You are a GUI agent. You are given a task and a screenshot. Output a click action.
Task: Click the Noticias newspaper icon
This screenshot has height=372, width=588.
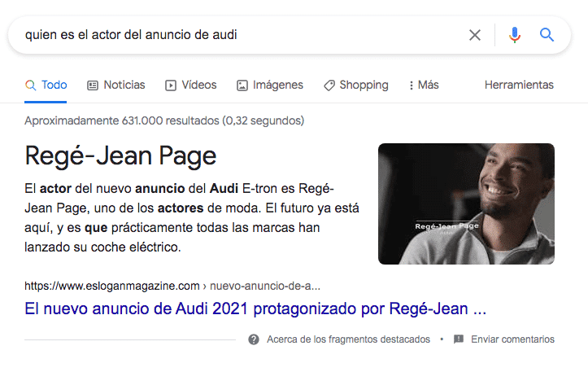(x=93, y=85)
